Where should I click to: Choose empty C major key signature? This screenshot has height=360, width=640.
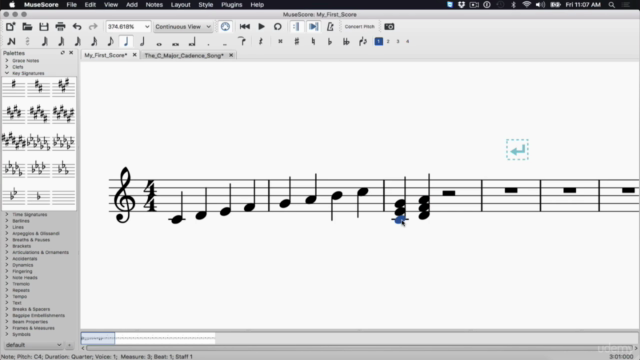point(63,197)
